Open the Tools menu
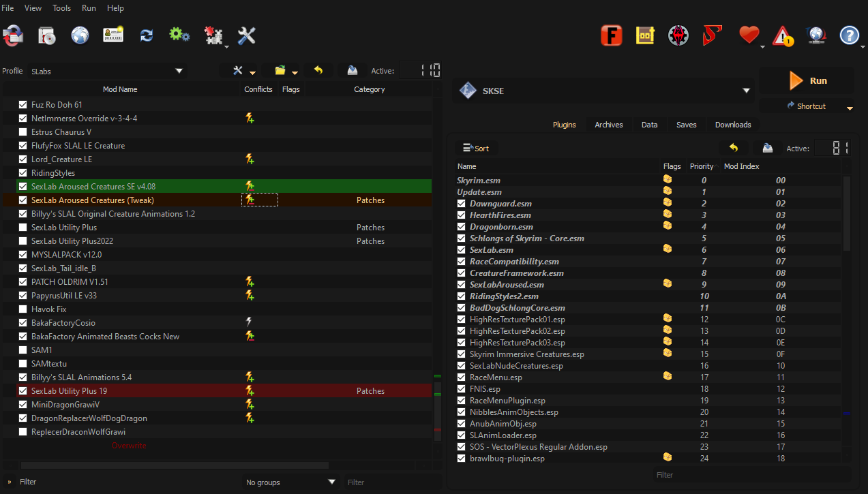The height and width of the screenshot is (494, 868). click(62, 8)
